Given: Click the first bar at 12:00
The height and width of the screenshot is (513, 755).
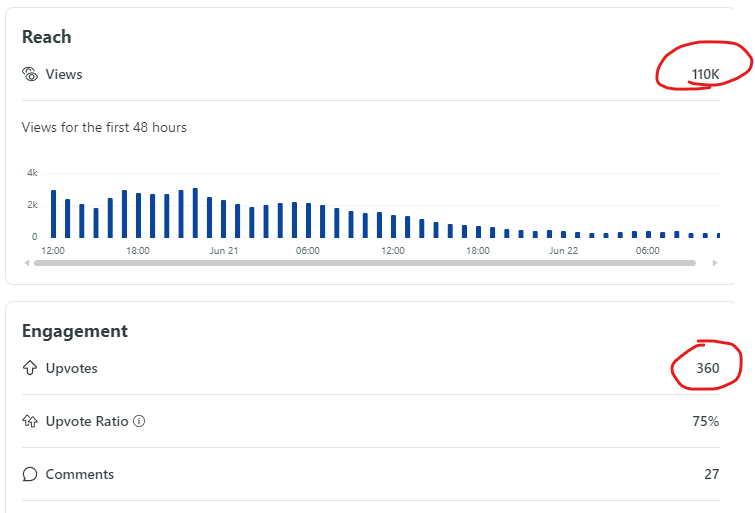Looking at the screenshot, I should click(x=53, y=214).
